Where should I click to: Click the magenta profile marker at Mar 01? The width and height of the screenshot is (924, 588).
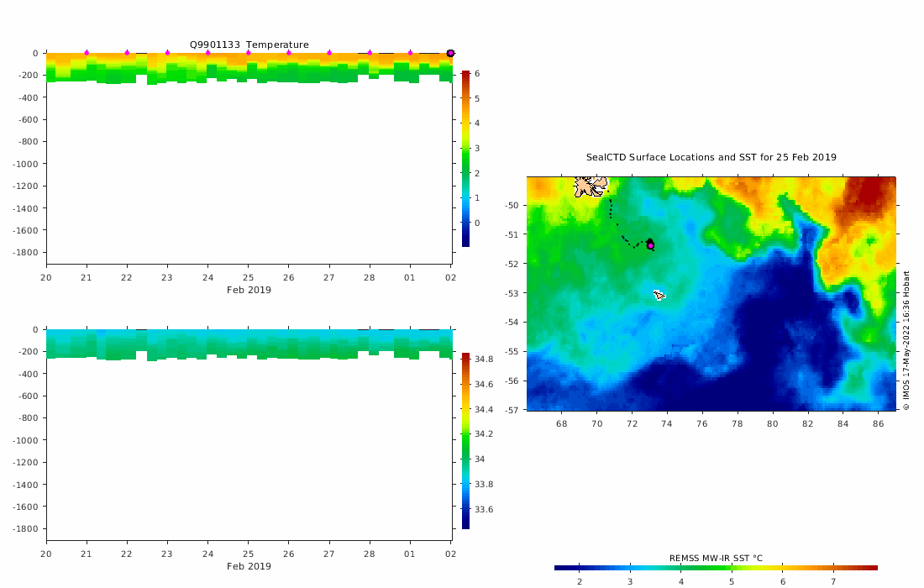pos(410,53)
